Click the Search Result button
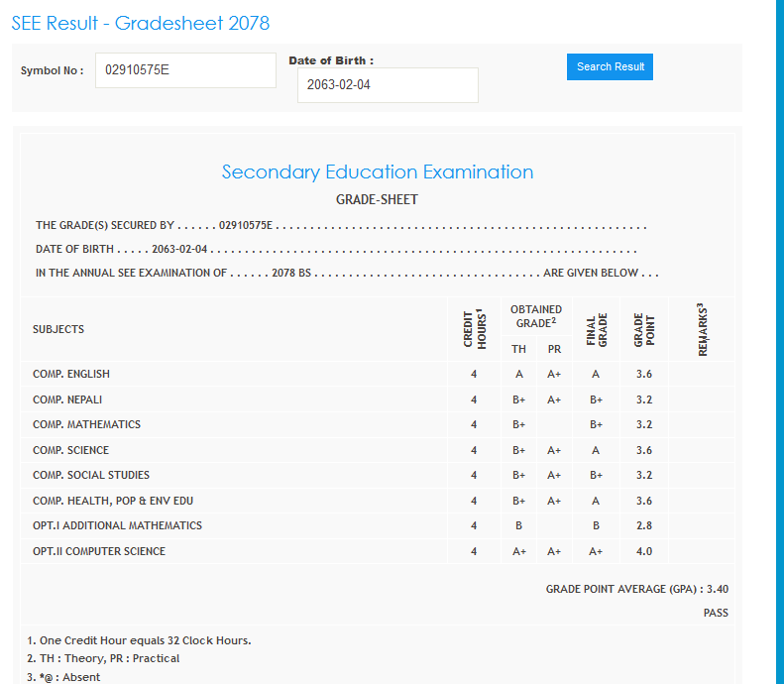Viewport: 784px width, 684px height. tap(610, 67)
